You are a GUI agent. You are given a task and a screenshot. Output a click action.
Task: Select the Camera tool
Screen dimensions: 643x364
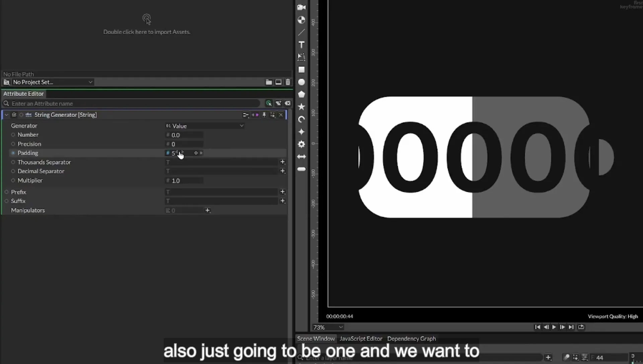301,7
